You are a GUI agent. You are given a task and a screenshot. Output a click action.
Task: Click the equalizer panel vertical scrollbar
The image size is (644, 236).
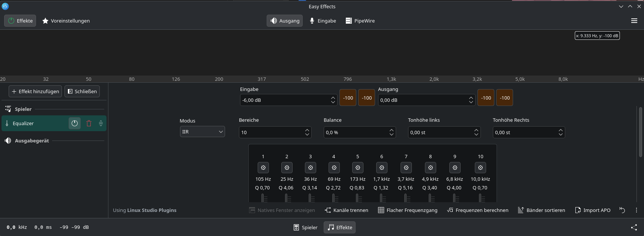point(640,132)
